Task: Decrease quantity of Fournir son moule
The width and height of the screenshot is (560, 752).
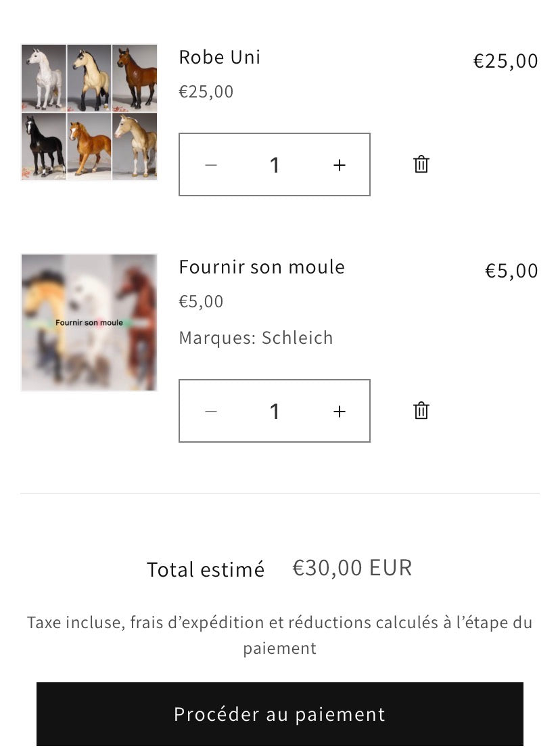Action: click(x=211, y=412)
